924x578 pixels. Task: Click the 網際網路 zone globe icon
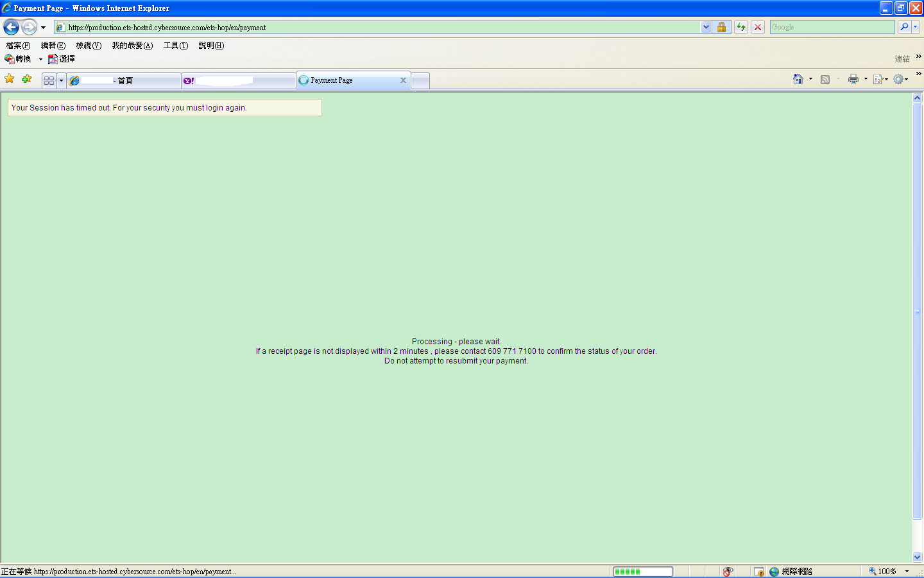point(774,572)
